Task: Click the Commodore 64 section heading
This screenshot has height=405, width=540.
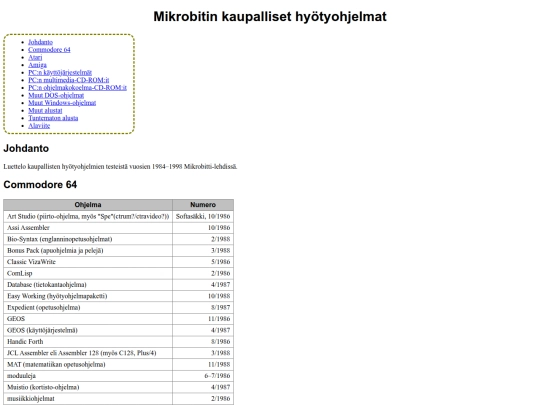Action: pos(40,185)
